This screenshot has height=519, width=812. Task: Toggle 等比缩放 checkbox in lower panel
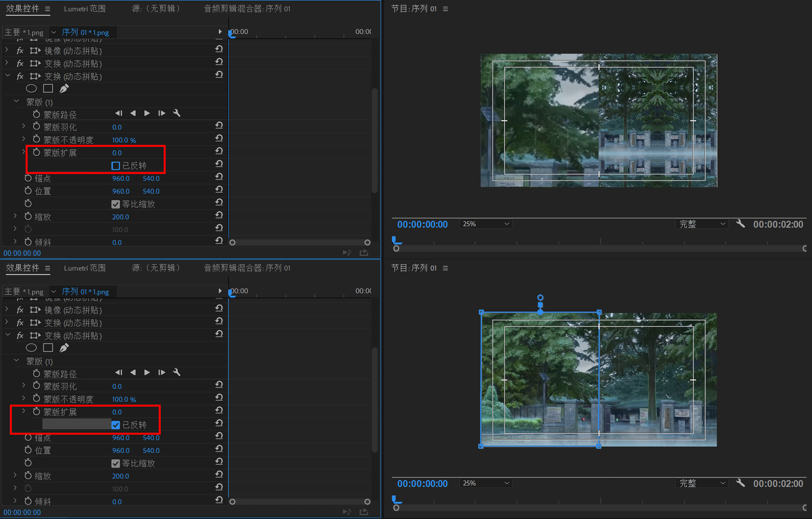click(x=116, y=463)
